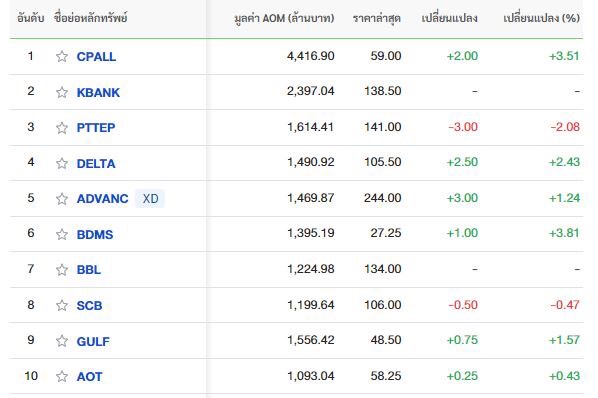The width and height of the screenshot is (598, 398).
Task: Sort by ราคาล่าสุด column header
Action: pos(376,18)
